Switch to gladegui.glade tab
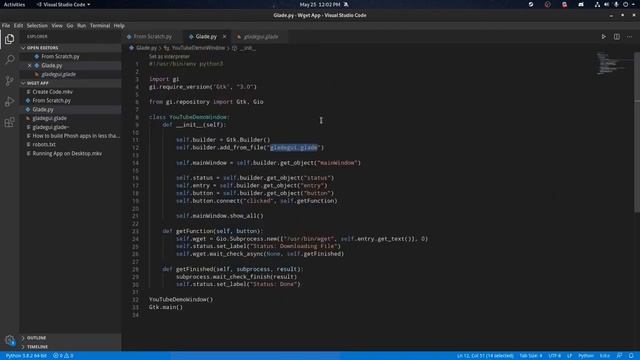 pos(260,37)
